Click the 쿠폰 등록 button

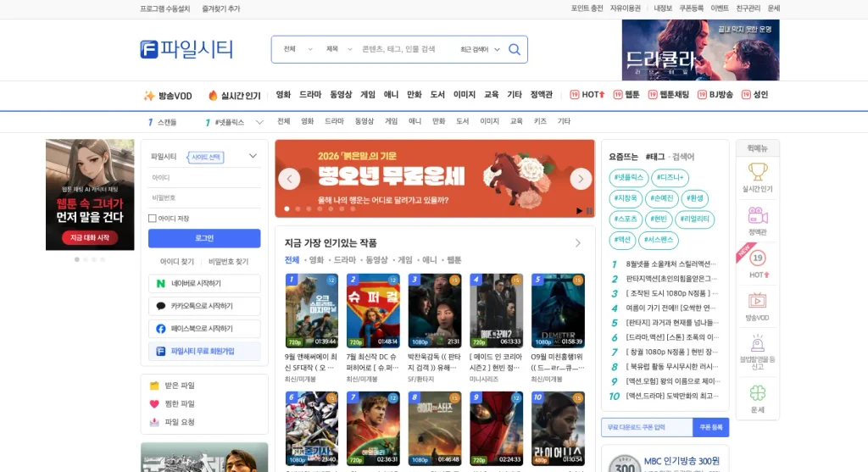(x=711, y=427)
